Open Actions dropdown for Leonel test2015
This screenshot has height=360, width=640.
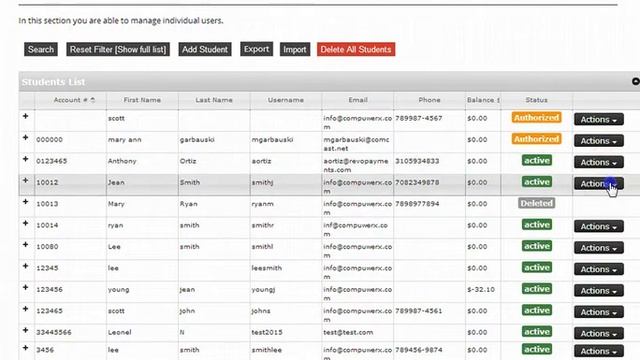(599, 333)
